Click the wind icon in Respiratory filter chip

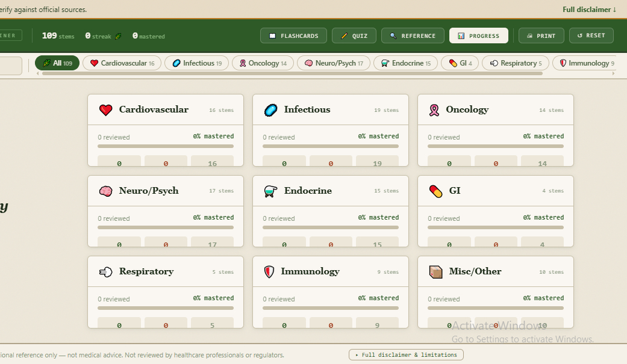pyautogui.click(x=494, y=63)
